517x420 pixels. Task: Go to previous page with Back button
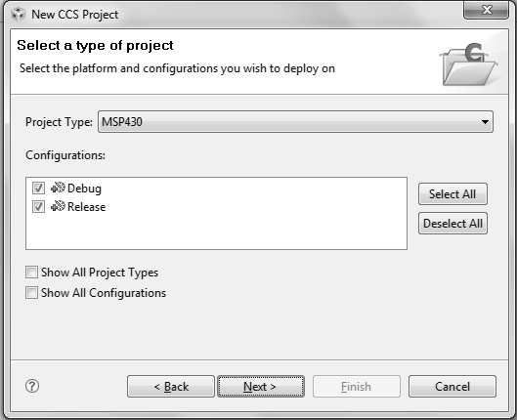click(171, 386)
